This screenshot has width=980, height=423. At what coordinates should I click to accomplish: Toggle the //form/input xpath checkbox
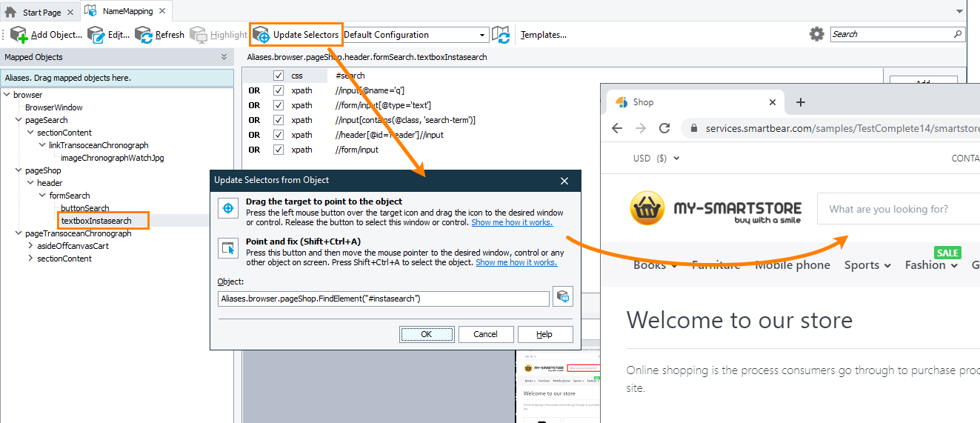(279, 150)
